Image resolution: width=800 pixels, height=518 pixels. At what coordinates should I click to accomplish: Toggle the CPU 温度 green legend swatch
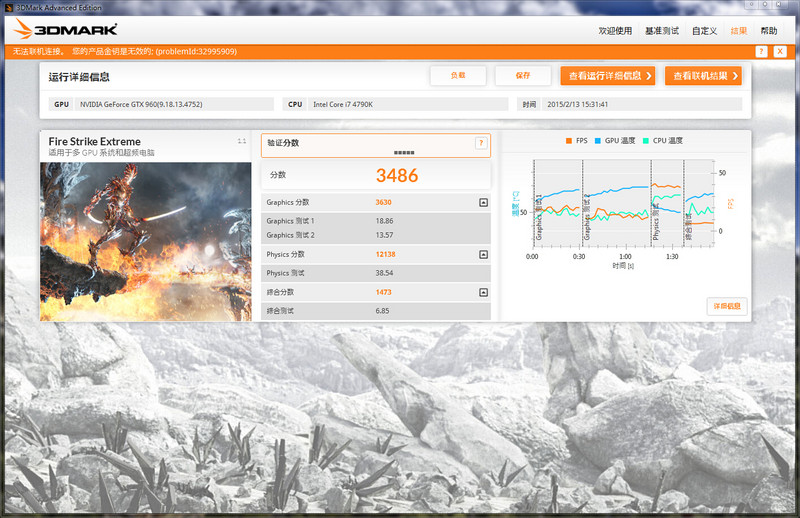tap(645, 141)
